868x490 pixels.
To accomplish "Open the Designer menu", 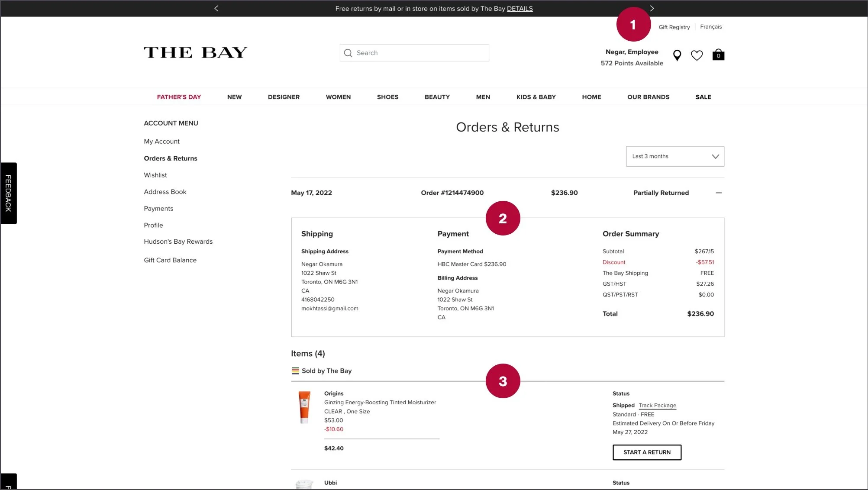I will (x=284, y=97).
